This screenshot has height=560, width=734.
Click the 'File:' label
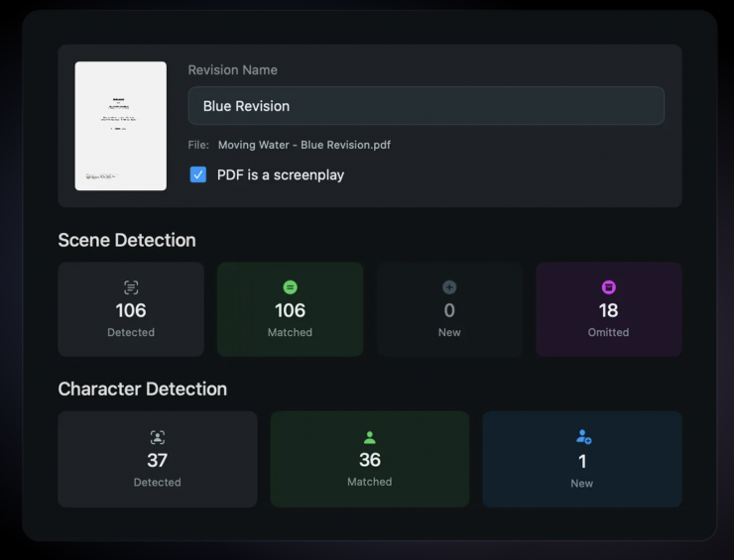[x=198, y=145]
